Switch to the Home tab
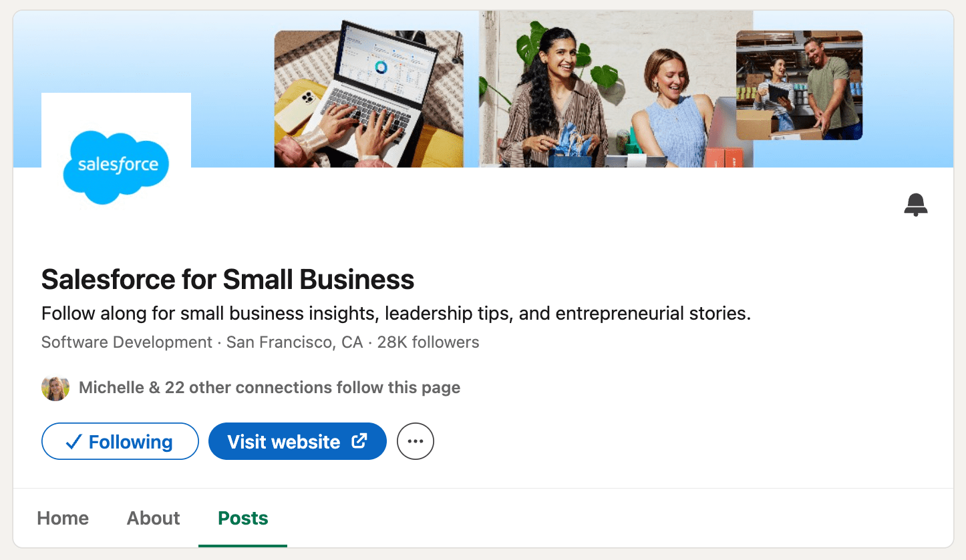 (x=63, y=518)
